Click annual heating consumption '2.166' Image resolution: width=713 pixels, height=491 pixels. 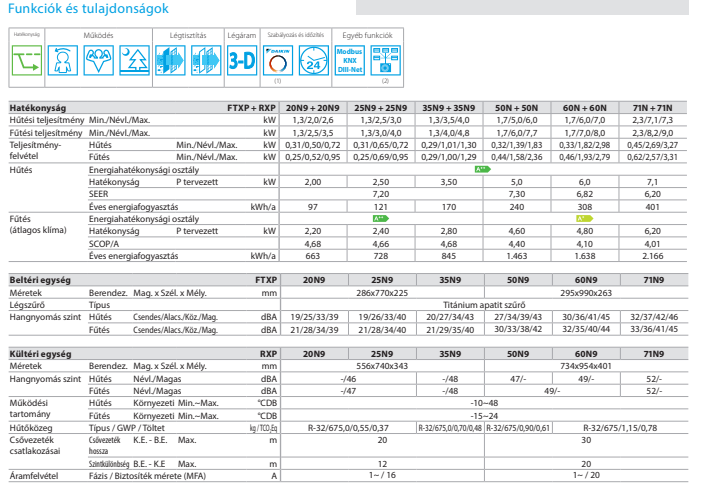[653, 256]
